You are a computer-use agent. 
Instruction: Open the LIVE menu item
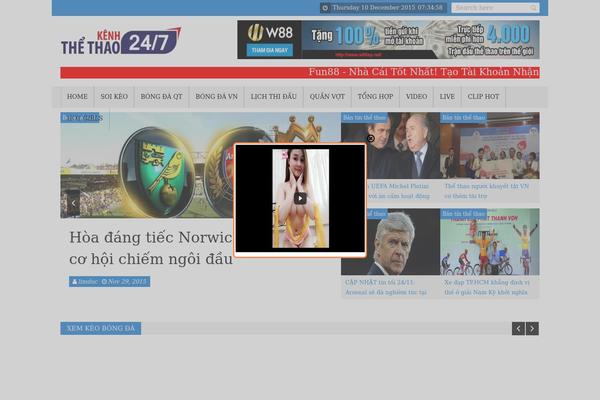tap(447, 97)
